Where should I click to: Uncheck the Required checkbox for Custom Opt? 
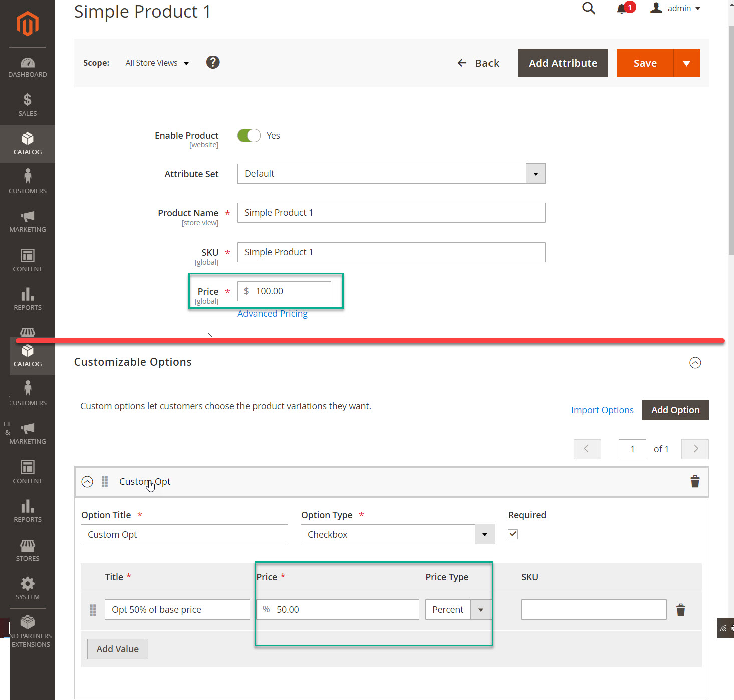(x=512, y=534)
